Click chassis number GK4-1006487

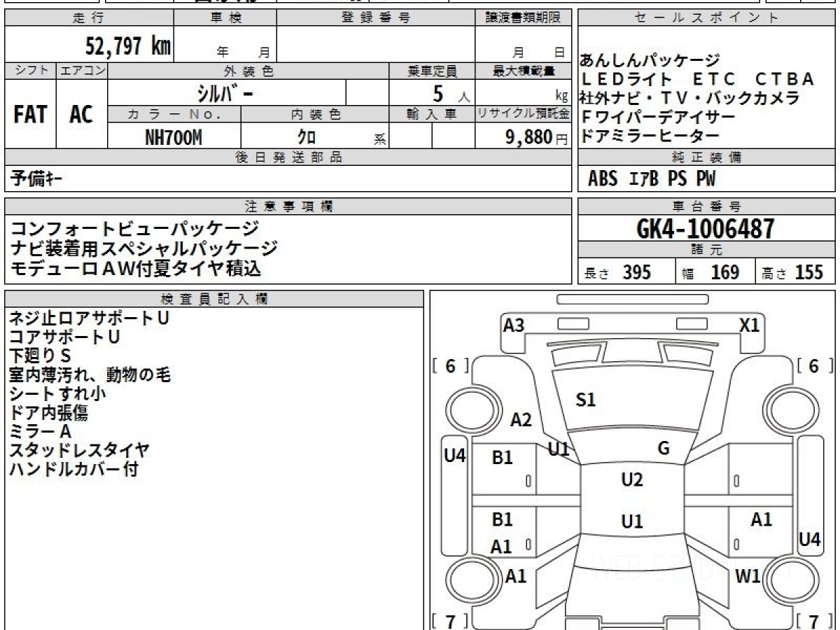706,228
